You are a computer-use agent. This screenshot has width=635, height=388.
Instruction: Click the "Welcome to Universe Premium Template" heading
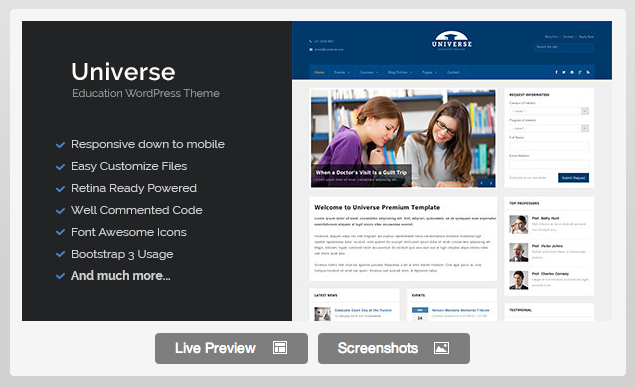click(377, 207)
